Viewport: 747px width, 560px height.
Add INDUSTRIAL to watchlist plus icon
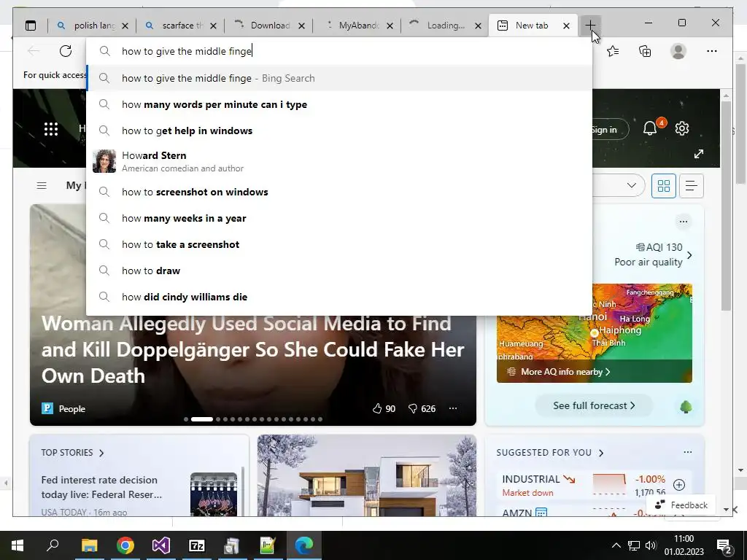click(679, 485)
